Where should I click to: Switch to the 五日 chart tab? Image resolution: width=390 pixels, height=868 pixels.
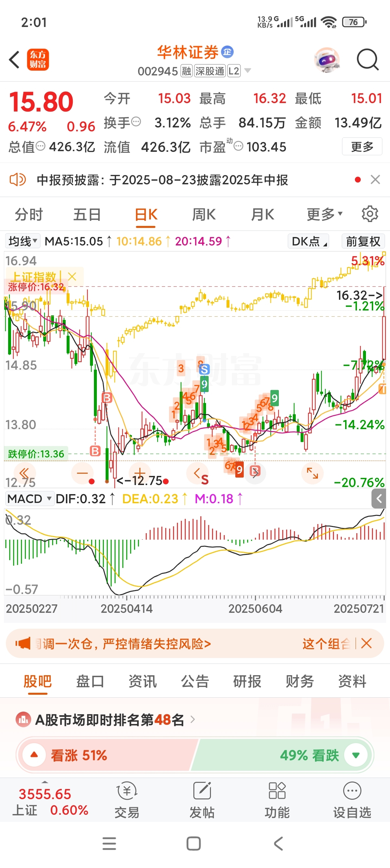(87, 214)
